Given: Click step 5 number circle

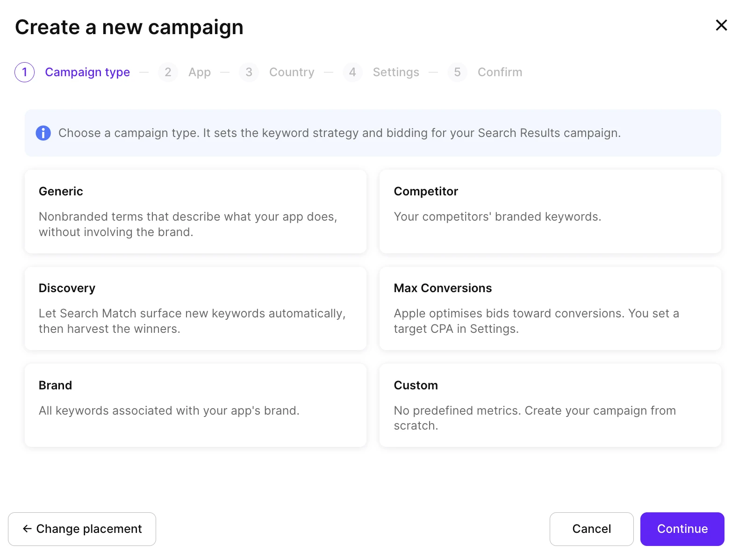Looking at the screenshot, I should (457, 72).
